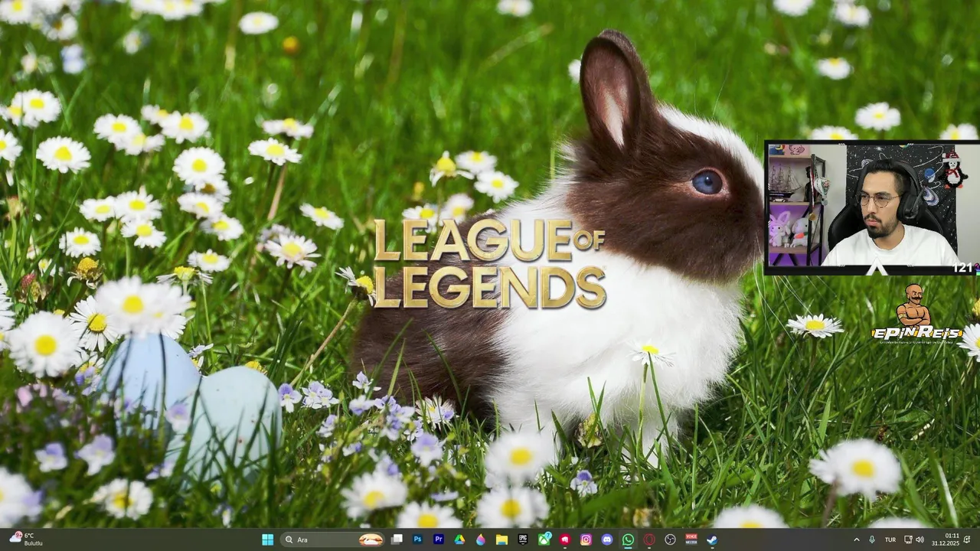Launch Adobe Premiere Pro from the taskbar
The height and width of the screenshot is (551, 980).
pos(439,540)
